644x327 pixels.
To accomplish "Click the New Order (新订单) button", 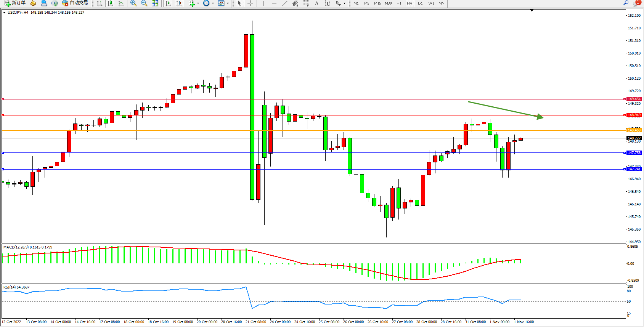I will [x=15, y=3].
